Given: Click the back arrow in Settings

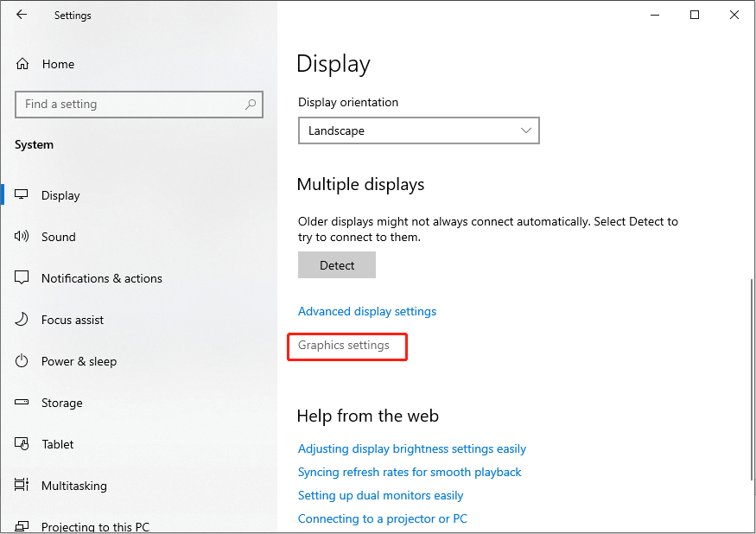Looking at the screenshot, I should [22, 15].
